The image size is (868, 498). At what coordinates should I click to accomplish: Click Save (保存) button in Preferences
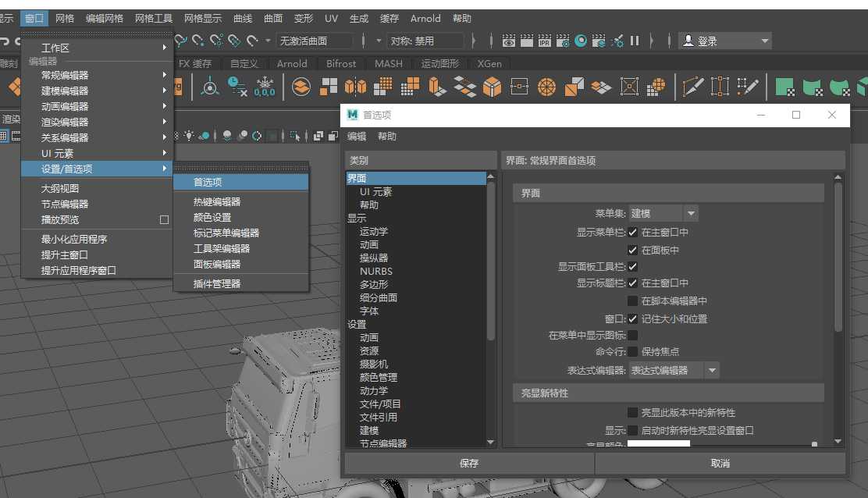(x=469, y=463)
